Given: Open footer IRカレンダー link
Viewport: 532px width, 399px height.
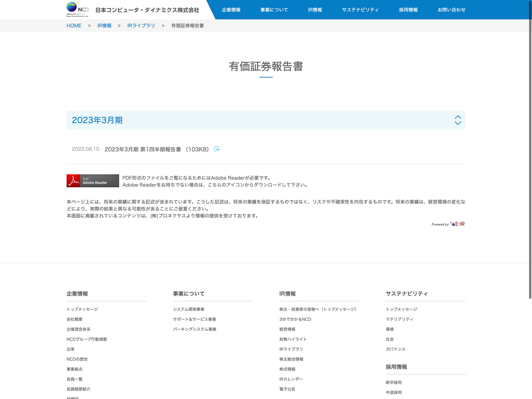Looking at the screenshot, I should click(x=291, y=379).
